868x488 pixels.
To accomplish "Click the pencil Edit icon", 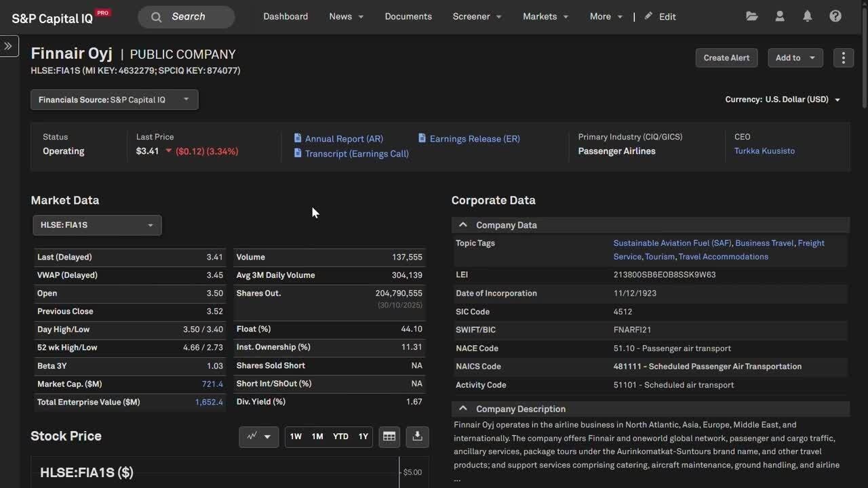I will pos(649,16).
